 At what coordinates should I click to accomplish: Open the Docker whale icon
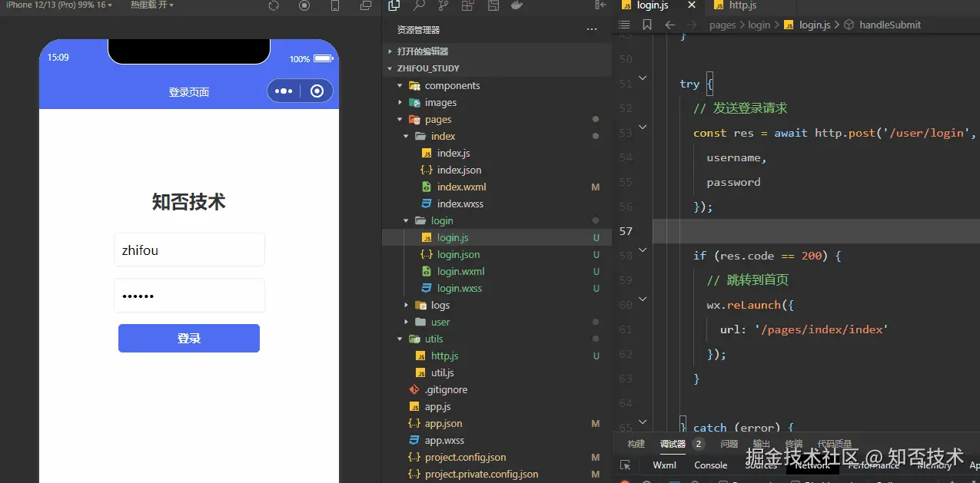pyautogui.click(x=517, y=5)
